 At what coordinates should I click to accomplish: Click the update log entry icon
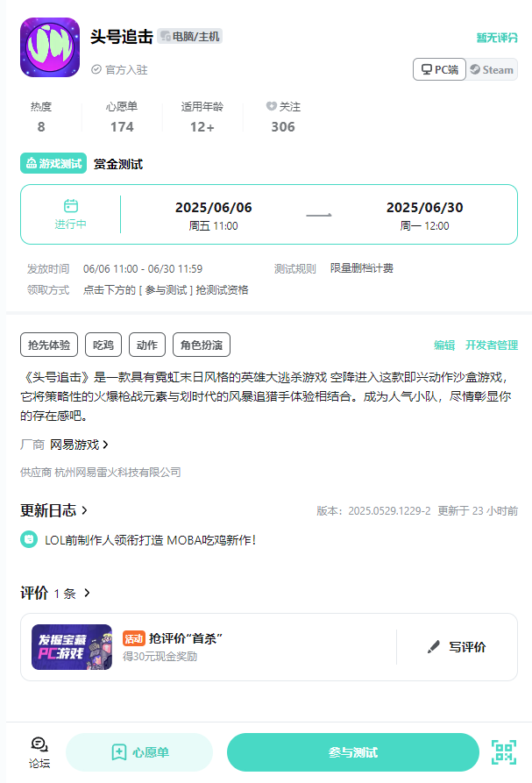click(x=29, y=539)
